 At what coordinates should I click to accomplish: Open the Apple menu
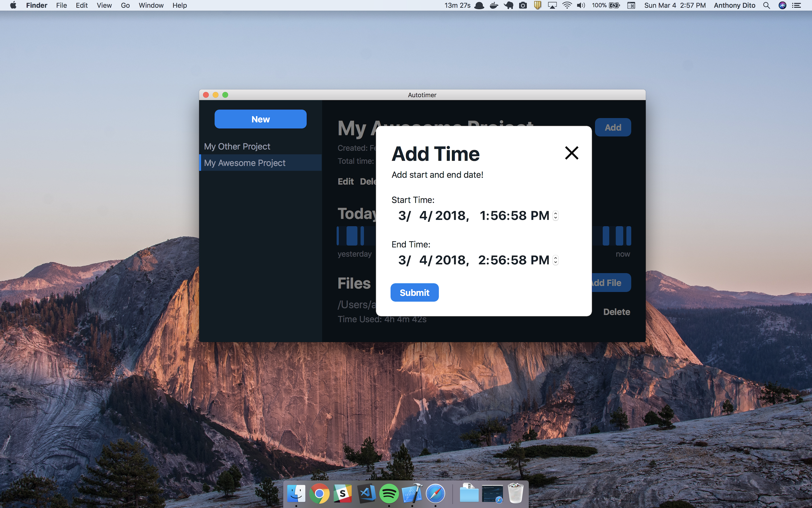13,5
